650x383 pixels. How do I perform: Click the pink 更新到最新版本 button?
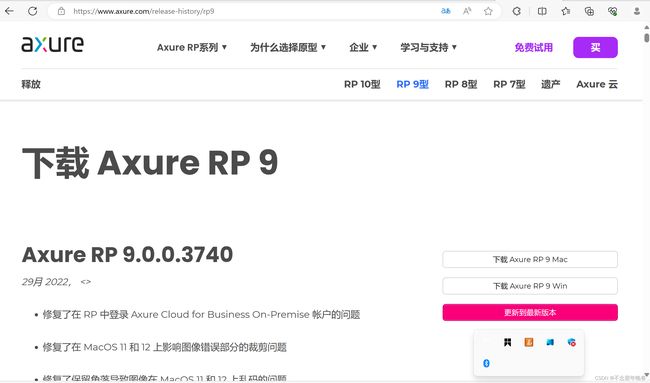coord(530,313)
